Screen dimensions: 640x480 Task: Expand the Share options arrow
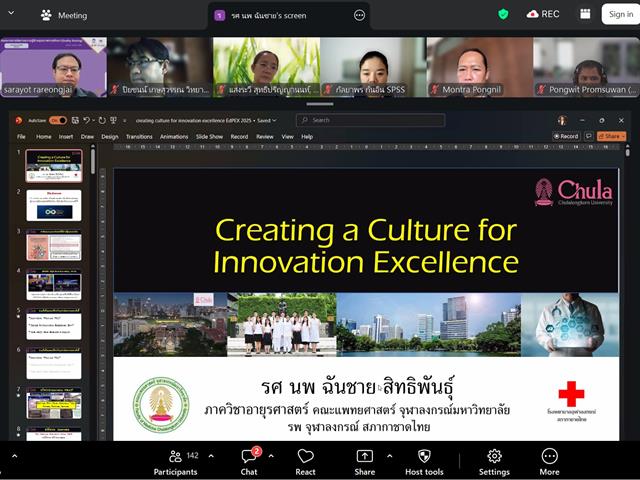pos(389,456)
